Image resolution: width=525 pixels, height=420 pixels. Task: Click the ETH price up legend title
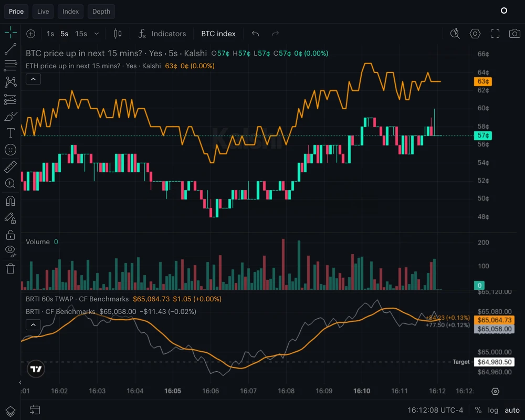[93, 66]
